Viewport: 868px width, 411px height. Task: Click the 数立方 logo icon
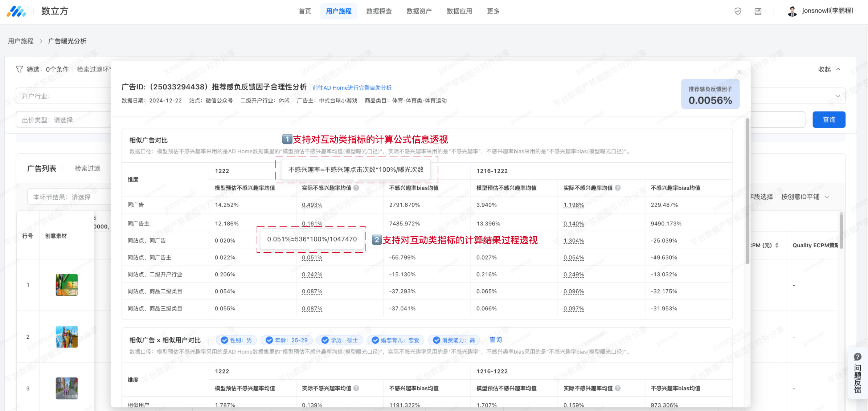tap(16, 11)
